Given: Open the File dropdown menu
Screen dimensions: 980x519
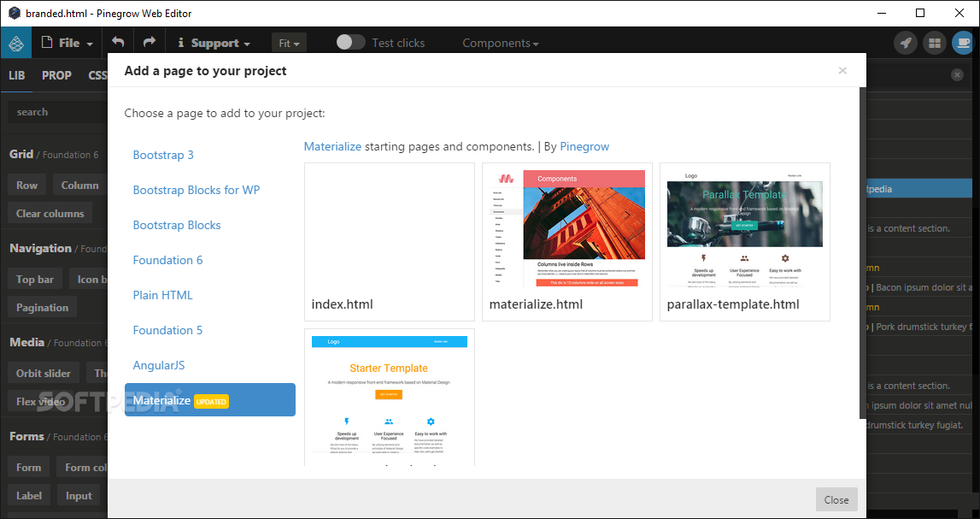Looking at the screenshot, I should pyautogui.click(x=67, y=43).
